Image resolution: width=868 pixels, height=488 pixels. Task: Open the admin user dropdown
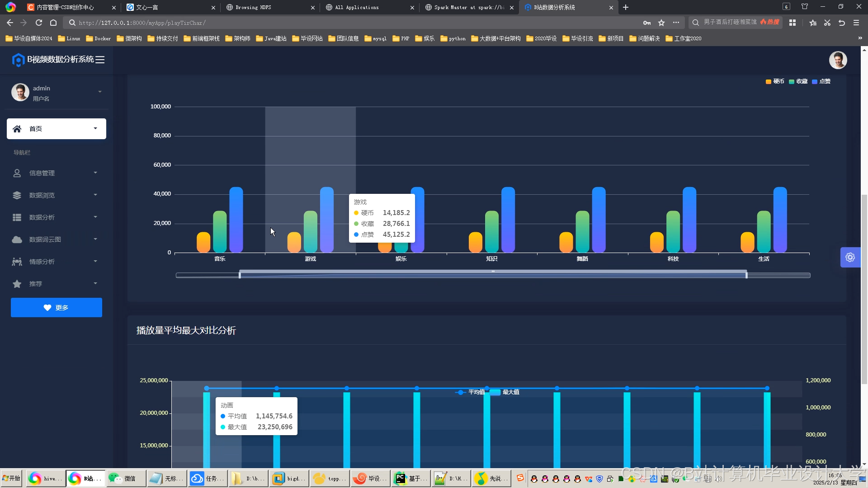[99, 92]
